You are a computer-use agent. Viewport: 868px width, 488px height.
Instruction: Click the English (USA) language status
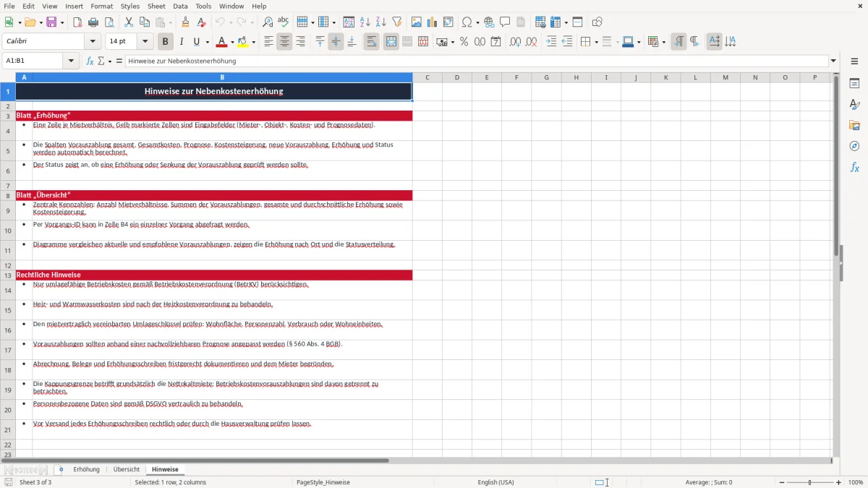tap(496, 482)
